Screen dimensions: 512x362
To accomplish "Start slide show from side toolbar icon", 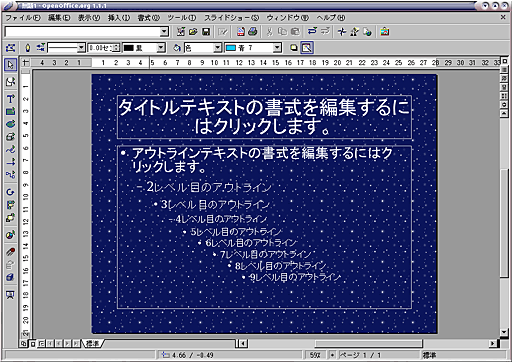I will point(11,295).
